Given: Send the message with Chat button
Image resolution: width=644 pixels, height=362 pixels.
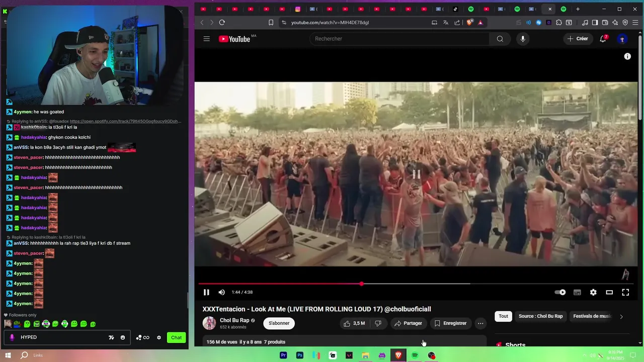Looking at the screenshot, I should pos(176,337).
